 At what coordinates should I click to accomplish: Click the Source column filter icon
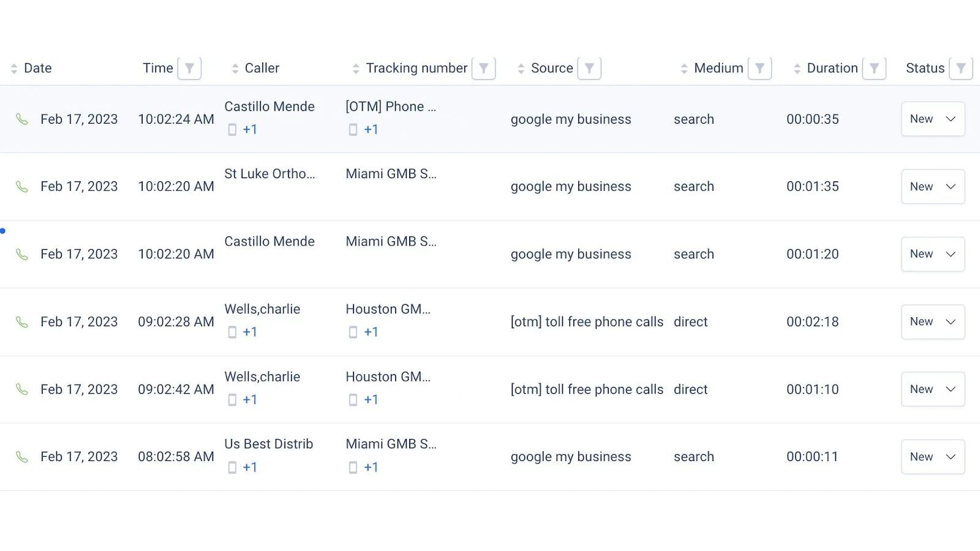pyautogui.click(x=589, y=69)
